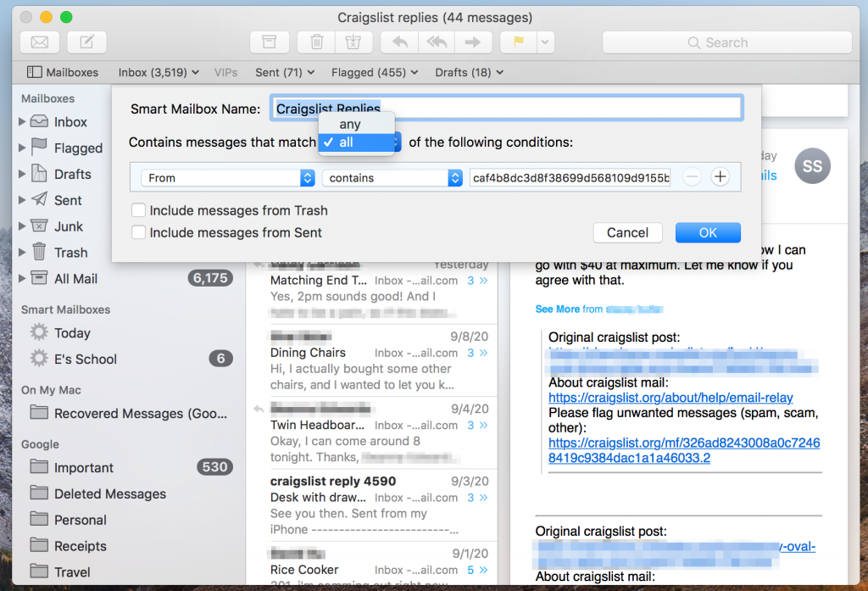
Task: Expand the All Mail triangle
Action: 22,278
